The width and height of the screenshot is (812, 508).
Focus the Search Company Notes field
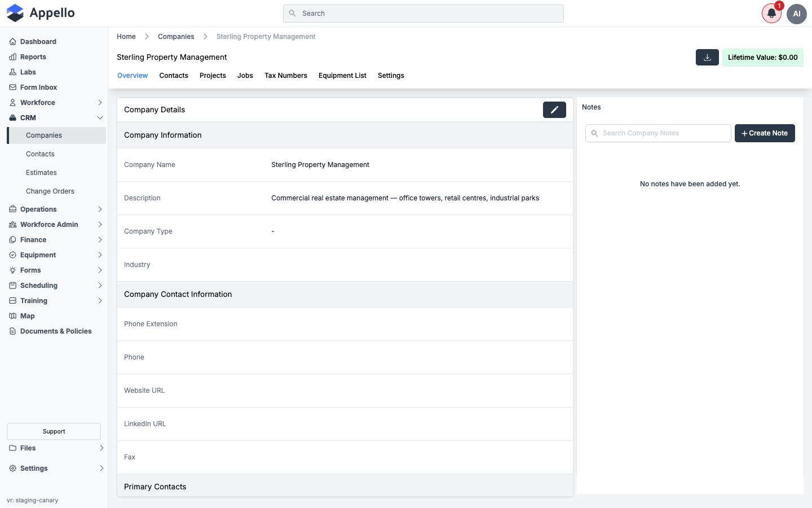point(658,133)
